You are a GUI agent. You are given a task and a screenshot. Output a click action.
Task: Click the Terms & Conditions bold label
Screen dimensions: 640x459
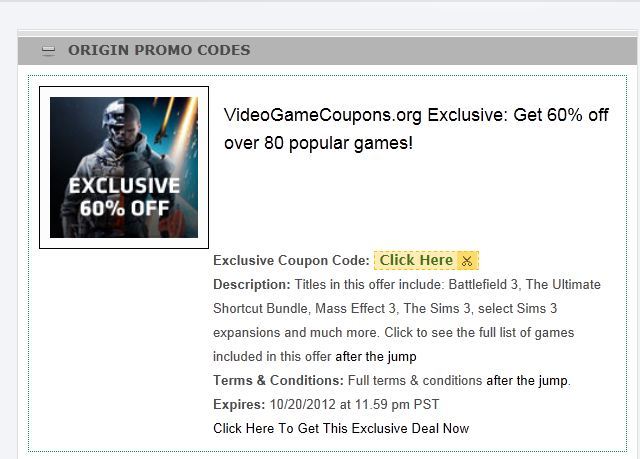(x=278, y=381)
